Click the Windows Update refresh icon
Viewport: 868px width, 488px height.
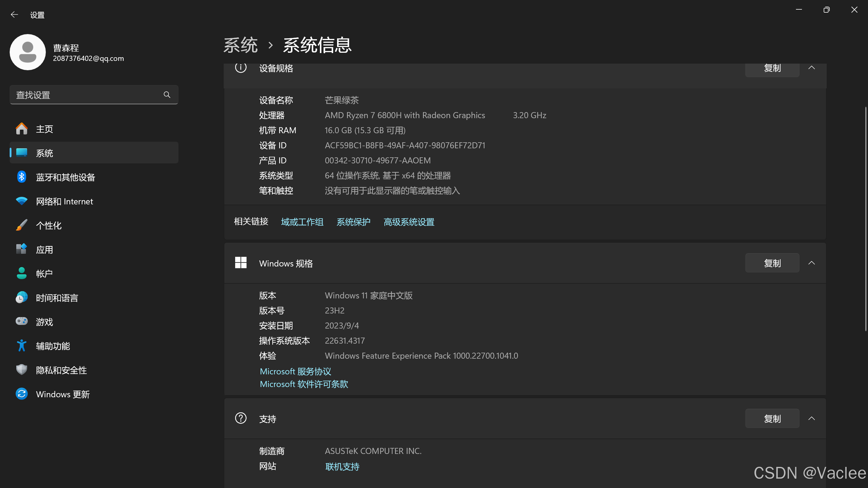tap(22, 394)
